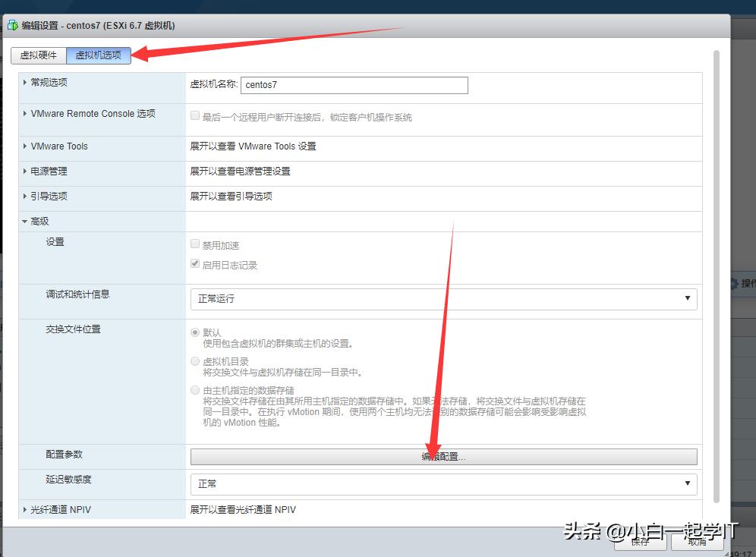
Task: Switch to the 虚拟机选项 tab
Action: (x=99, y=55)
